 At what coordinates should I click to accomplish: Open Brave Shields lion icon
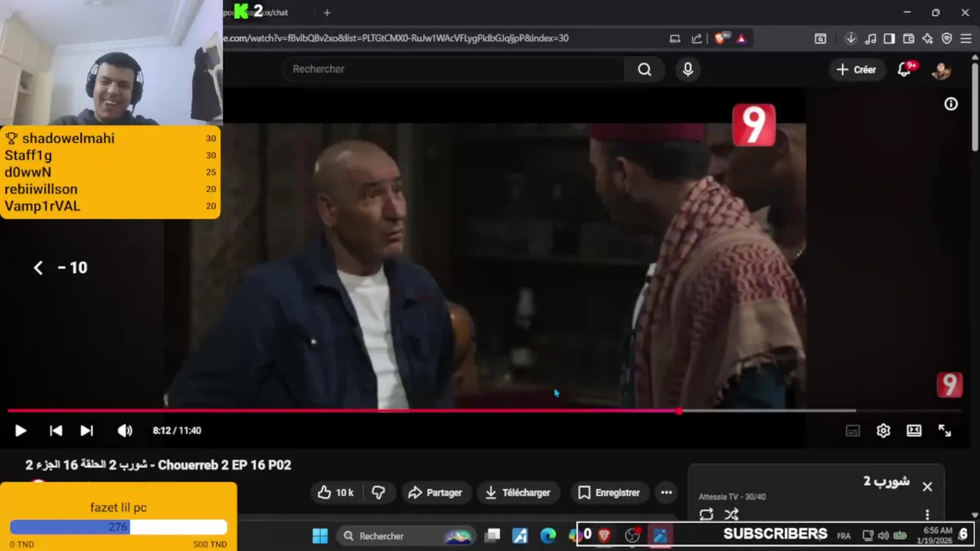coord(720,38)
